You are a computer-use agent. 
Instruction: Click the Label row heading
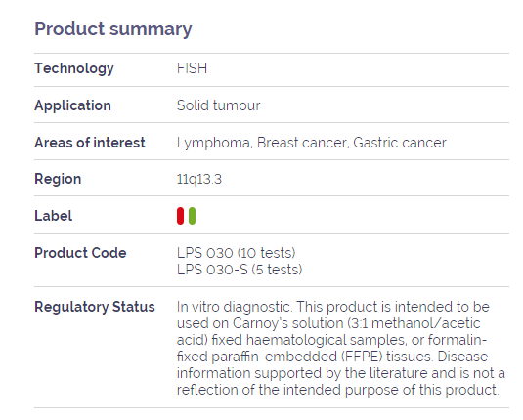[53, 216]
